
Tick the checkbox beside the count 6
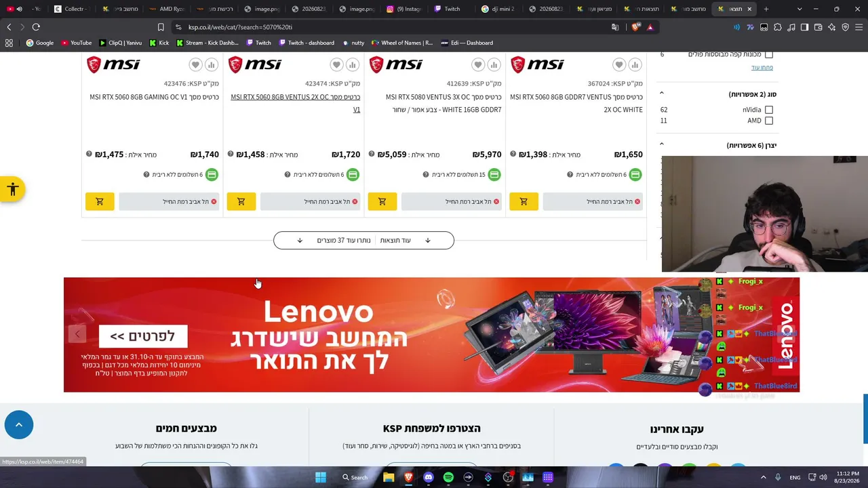(769, 54)
